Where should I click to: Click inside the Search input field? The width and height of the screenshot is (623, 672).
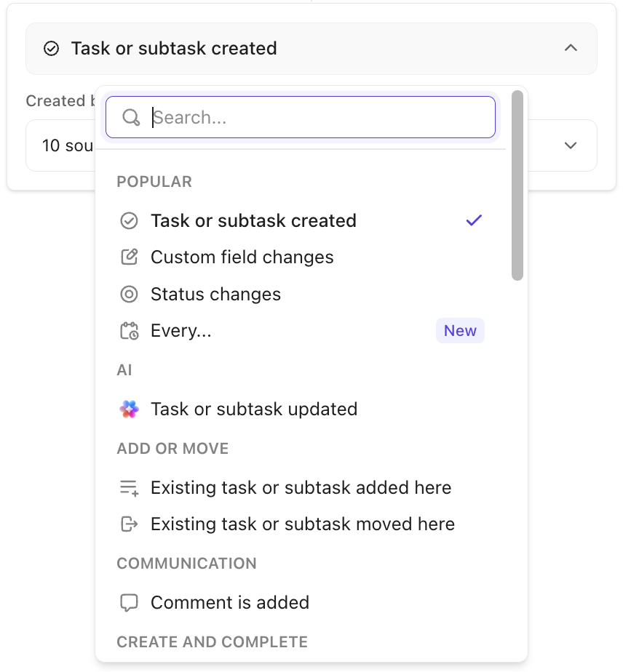click(x=291, y=117)
